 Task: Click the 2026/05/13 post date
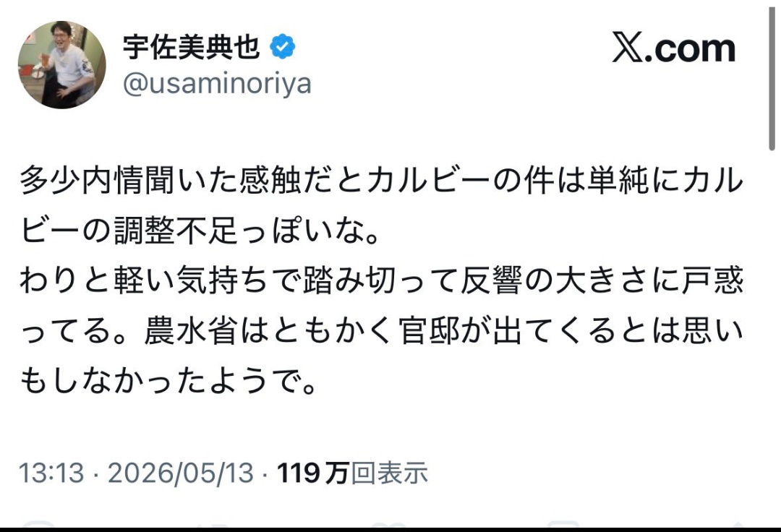click(x=181, y=473)
